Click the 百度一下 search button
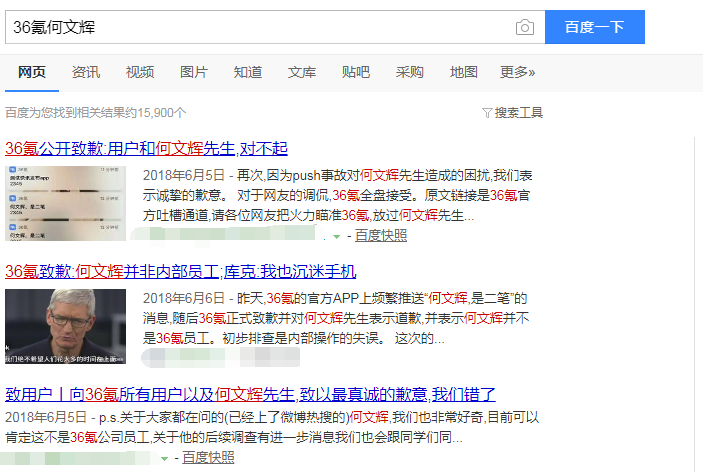 [595, 27]
